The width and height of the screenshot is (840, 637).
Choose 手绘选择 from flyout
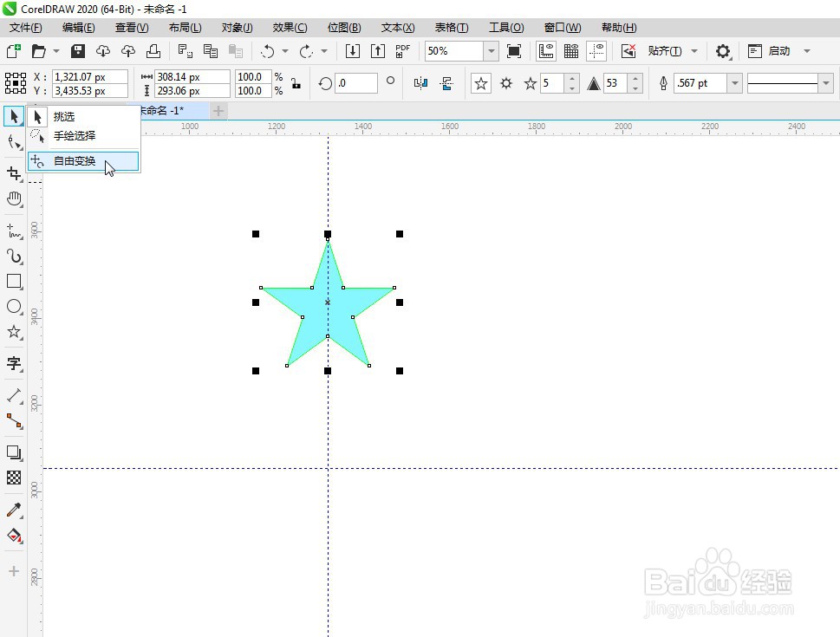point(83,136)
